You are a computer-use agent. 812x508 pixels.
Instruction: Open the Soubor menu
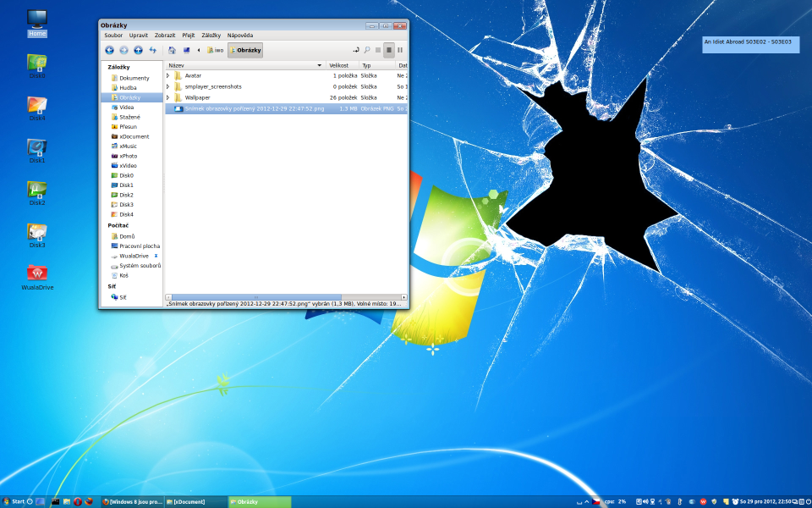coord(113,36)
